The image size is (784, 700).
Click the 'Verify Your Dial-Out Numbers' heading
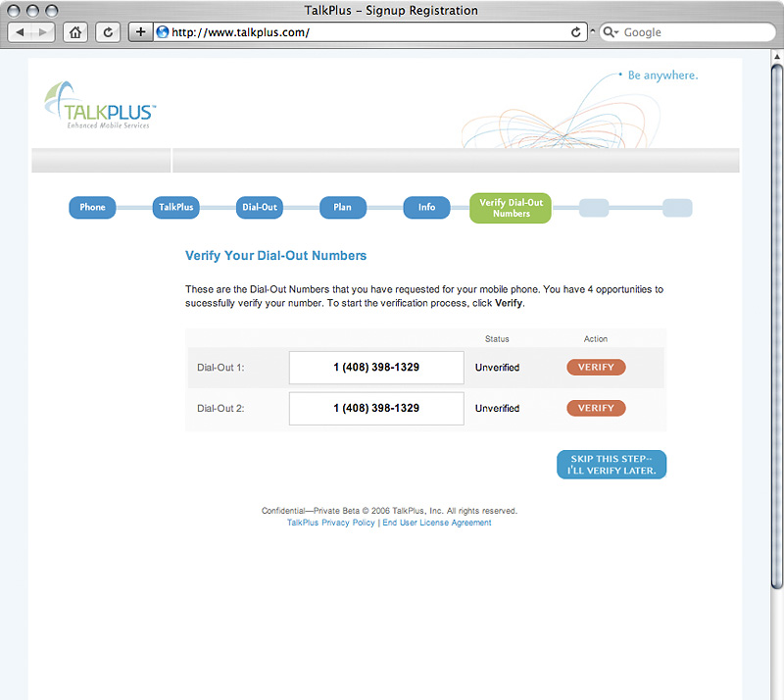276,256
